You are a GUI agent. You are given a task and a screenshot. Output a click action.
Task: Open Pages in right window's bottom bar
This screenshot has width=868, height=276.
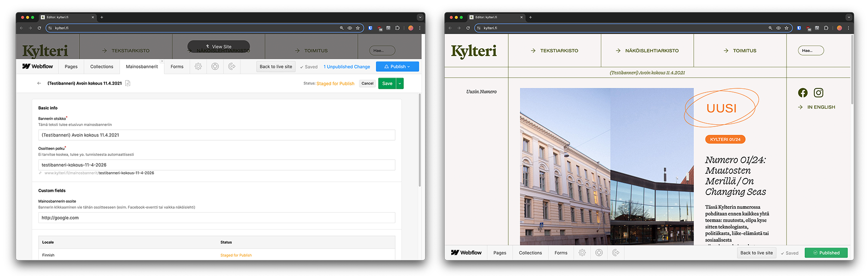coord(500,253)
